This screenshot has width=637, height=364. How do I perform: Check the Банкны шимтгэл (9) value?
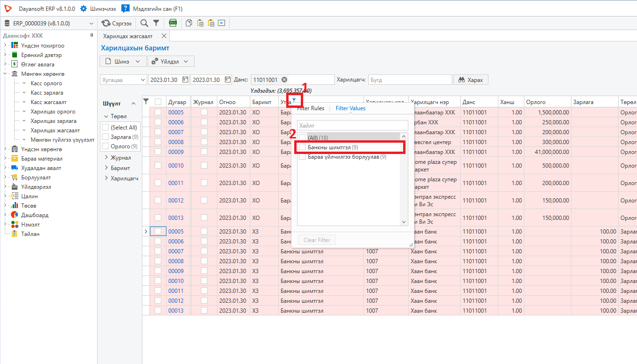coord(302,147)
